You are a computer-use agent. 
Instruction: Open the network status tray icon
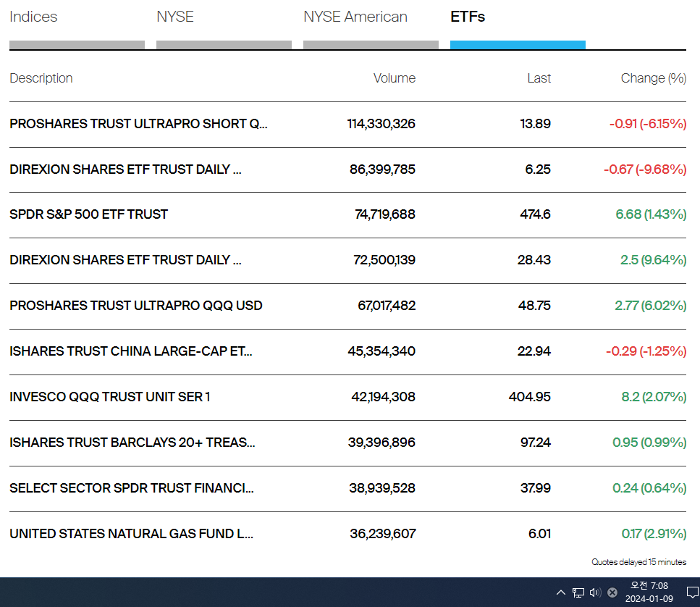point(578,593)
